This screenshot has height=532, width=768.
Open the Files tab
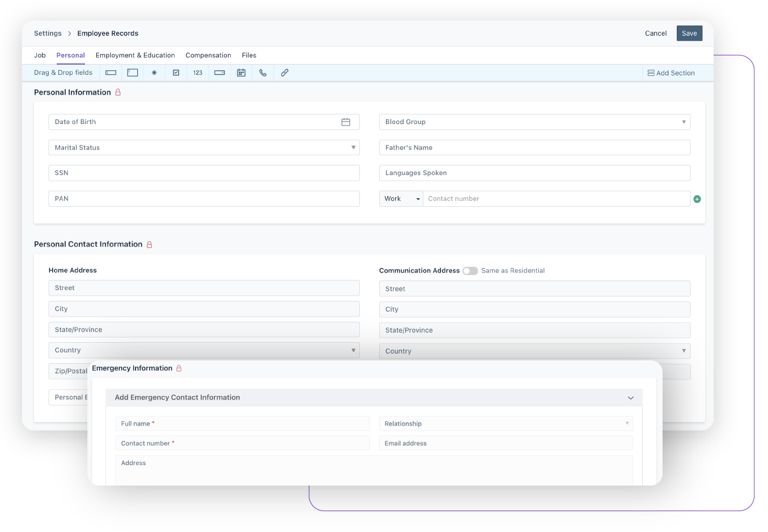pyautogui.click(x=249, y=55)
